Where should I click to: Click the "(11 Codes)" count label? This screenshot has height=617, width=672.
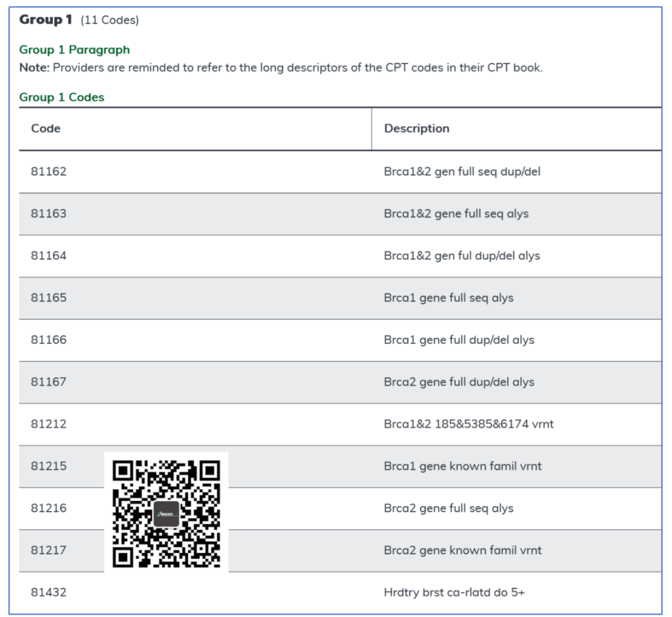click(110, 21)
